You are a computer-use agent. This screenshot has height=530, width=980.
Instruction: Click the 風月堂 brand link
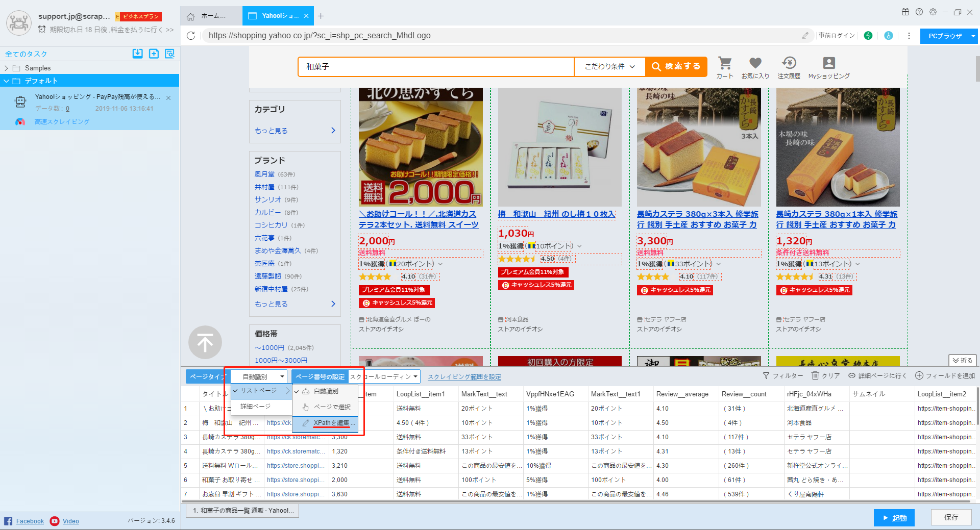coord(264,174)
